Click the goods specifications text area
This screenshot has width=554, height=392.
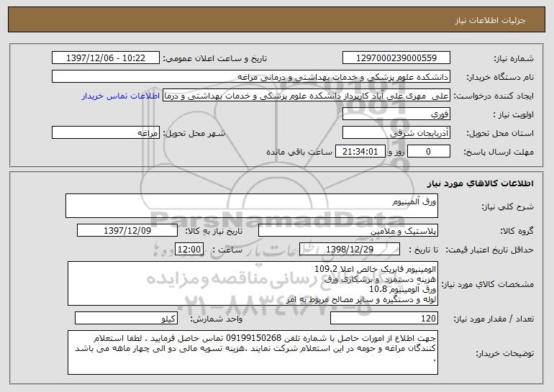[253, 283]
